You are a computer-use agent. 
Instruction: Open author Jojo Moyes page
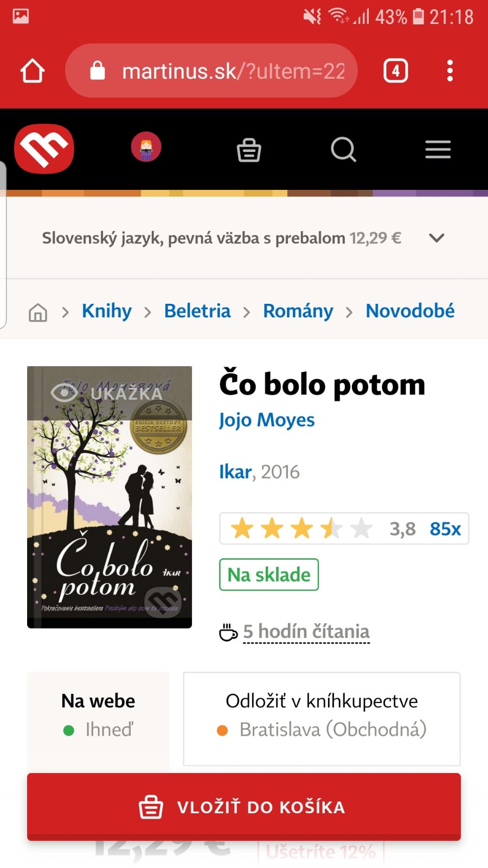pyautogui.click(x=267, y=420)
